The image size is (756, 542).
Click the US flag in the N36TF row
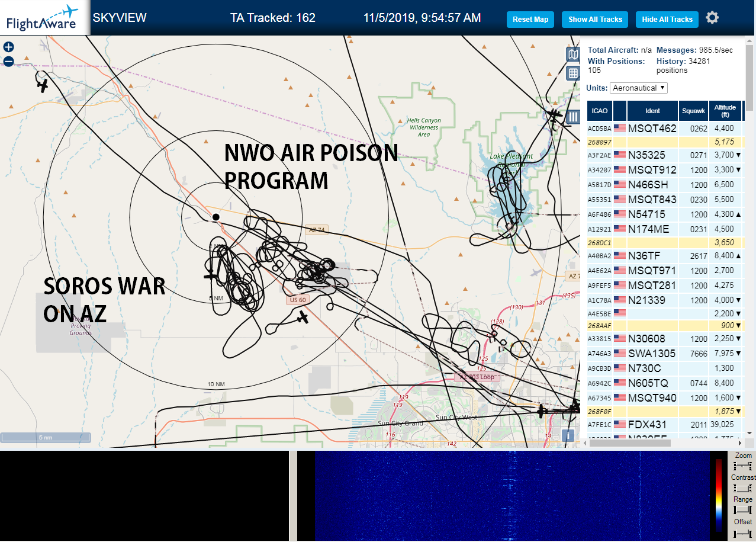point(620,256)
